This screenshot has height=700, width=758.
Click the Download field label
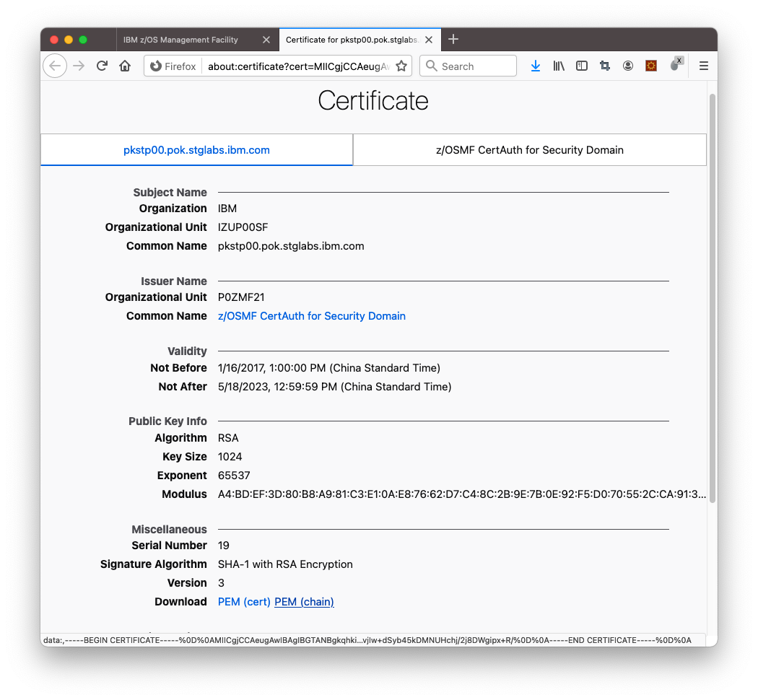pos(180,601)
